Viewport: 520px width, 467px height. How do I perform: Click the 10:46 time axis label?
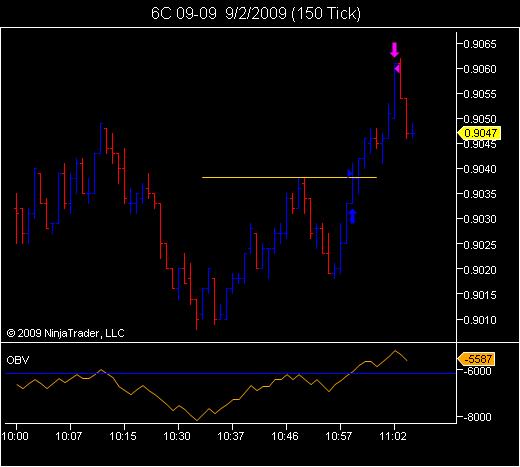pyautogui.click(x=285, y=436)
